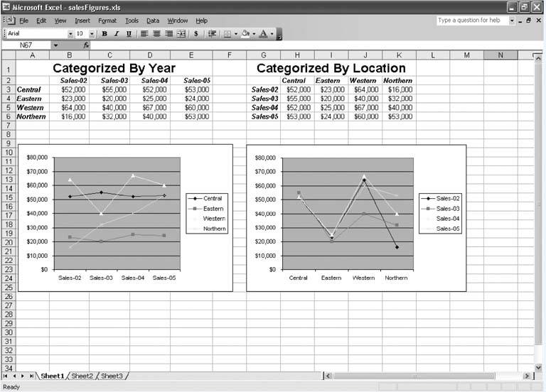This screenshot has height=392, width=546.
Task: Go to next sheet tab arrow
Action: [x=23, y=376]
